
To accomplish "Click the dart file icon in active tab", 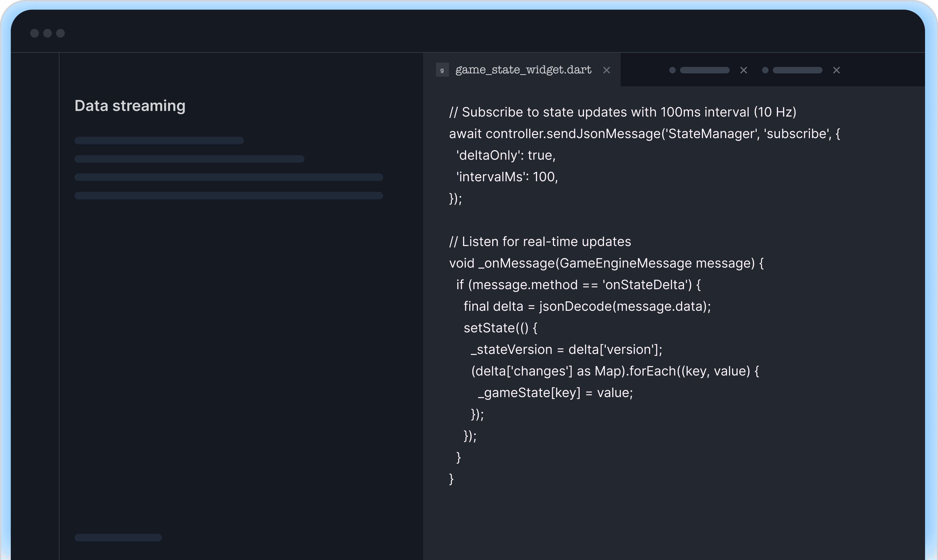I will pyautogui.click(x=442, y=70).
